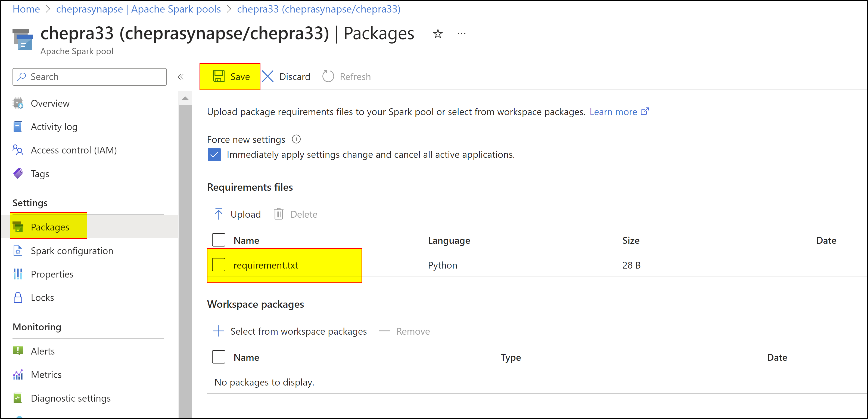
Task: Click the Python language cell
Action: 442,265
